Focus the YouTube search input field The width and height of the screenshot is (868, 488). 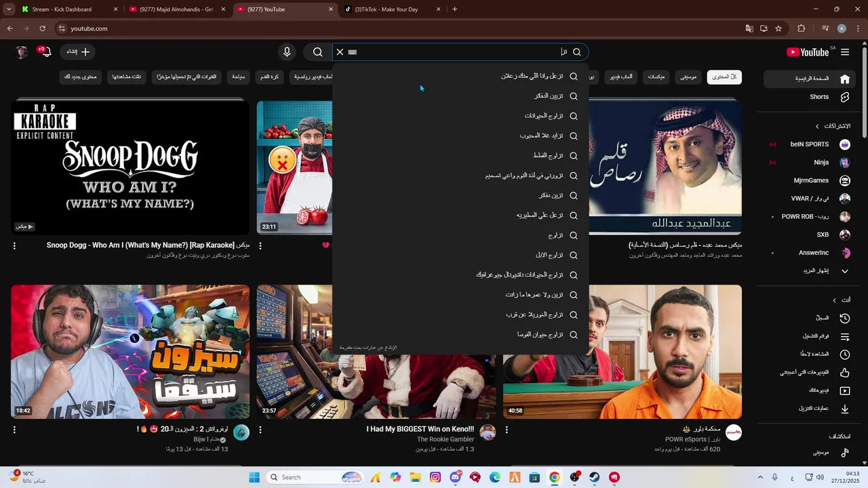[454, 52]
